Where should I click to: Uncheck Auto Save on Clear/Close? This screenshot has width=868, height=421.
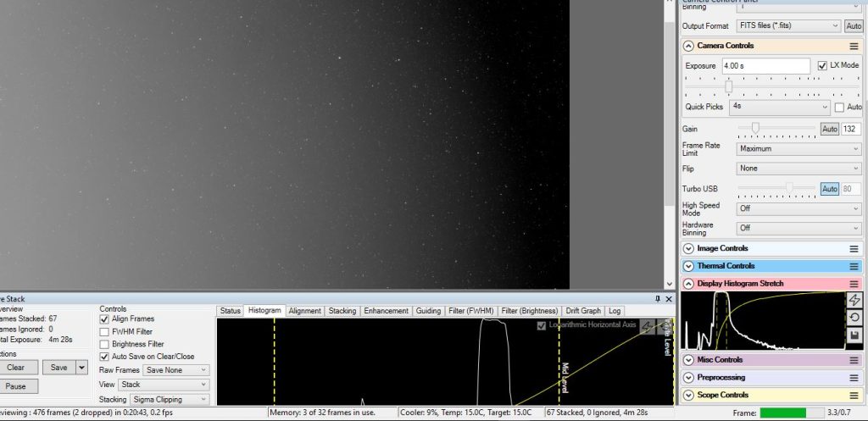(x=104, y=357)
